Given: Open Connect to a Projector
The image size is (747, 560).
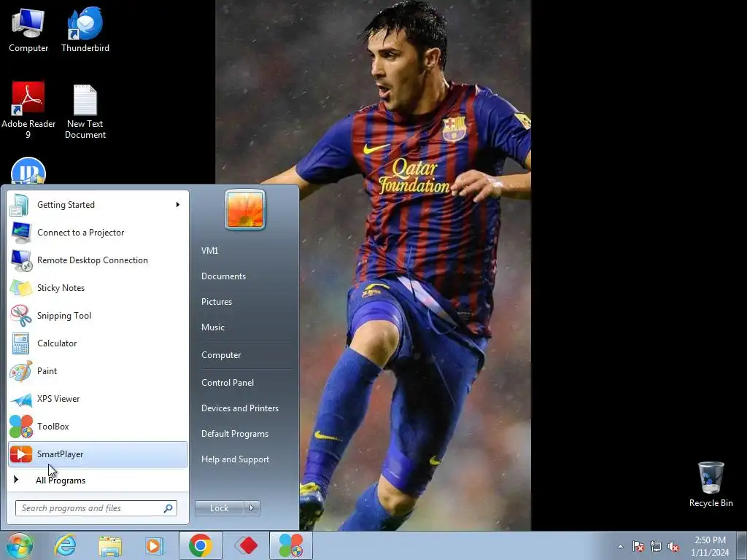Looking at the screenshot, I should 98,233.
